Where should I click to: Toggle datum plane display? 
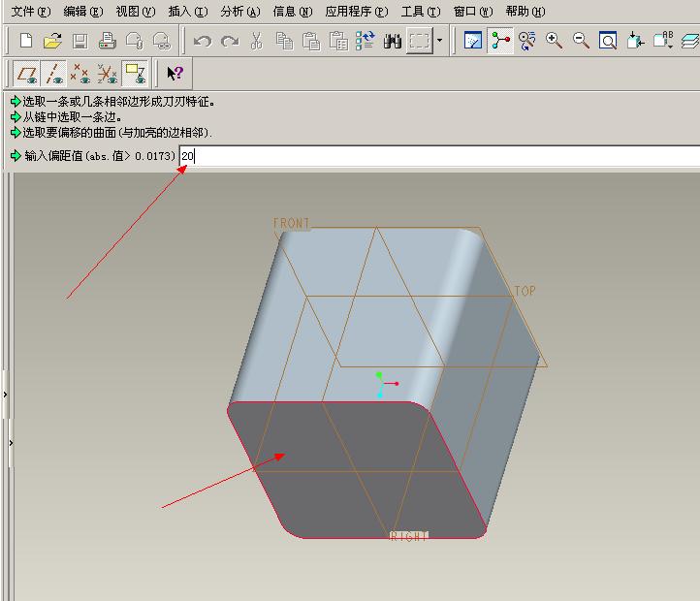pos(26,74)
